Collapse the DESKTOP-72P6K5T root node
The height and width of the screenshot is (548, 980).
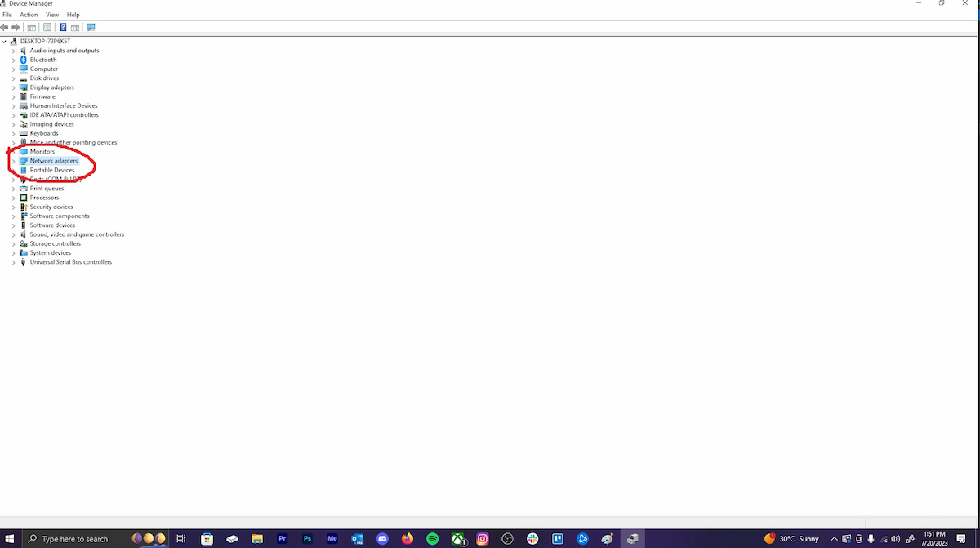4,41
